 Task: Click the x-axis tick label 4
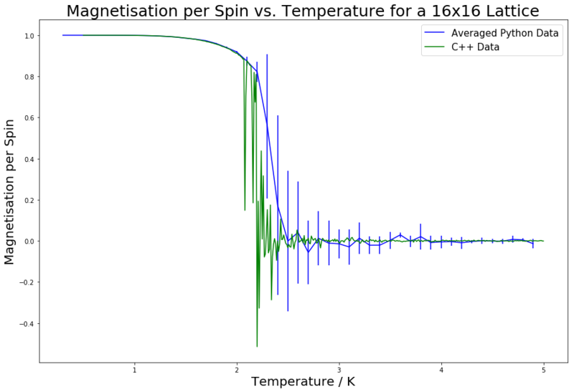(441, 370)
